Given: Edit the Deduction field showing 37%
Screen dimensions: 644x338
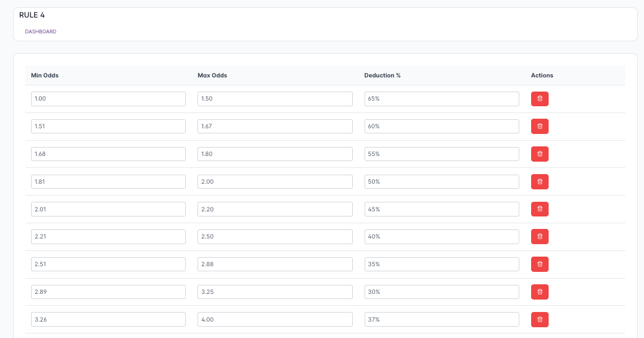Looking at the screenshot, I should pos(441,319).
